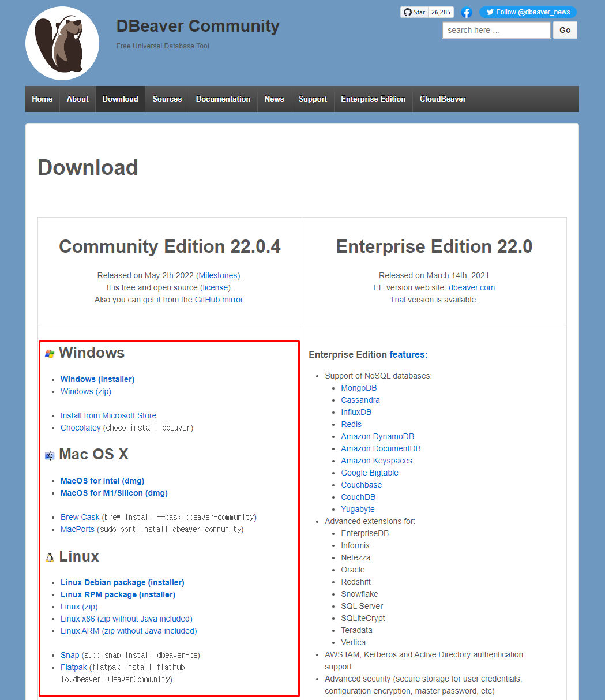The width and height of the screenshot is (605, 700).
Task: Click the 'Community Edition 22.0.4' heading
Action: coord(170,246)
